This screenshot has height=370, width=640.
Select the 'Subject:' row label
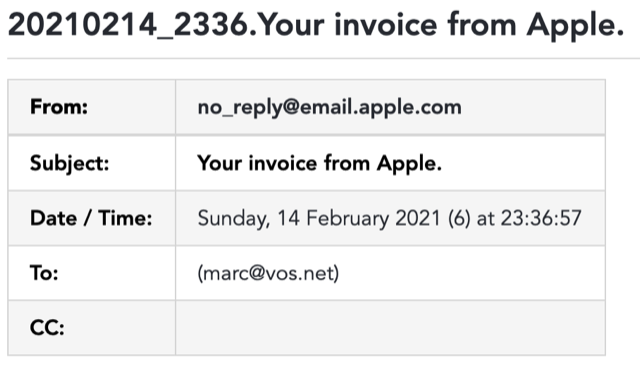click(x=69, y=164)
